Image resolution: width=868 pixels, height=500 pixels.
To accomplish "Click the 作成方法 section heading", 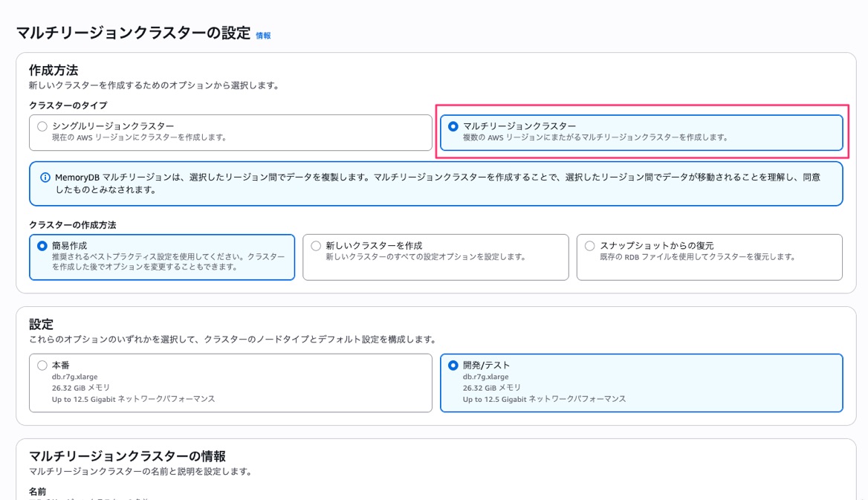I will [x=54, y=71].
